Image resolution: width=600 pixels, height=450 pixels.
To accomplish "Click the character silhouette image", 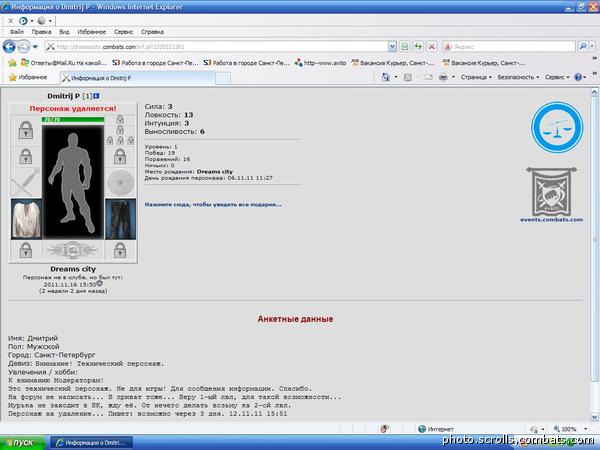I will 73,182.
